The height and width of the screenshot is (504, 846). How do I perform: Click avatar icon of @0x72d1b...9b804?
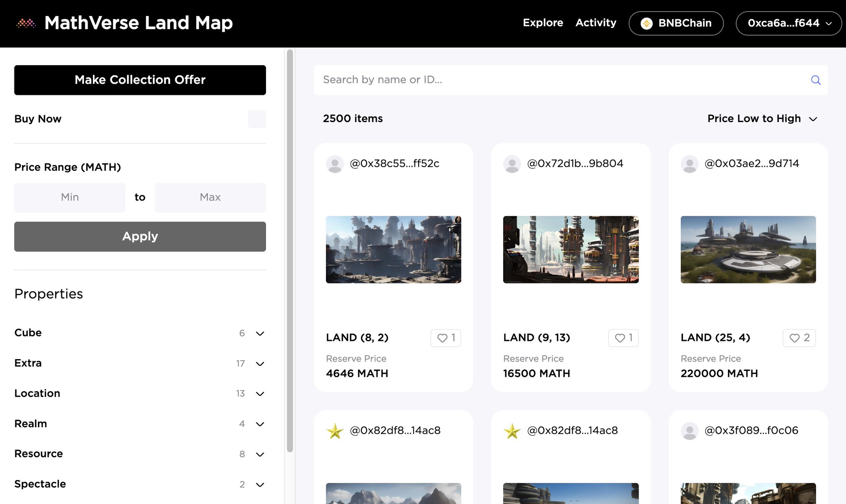coord(512,164)
